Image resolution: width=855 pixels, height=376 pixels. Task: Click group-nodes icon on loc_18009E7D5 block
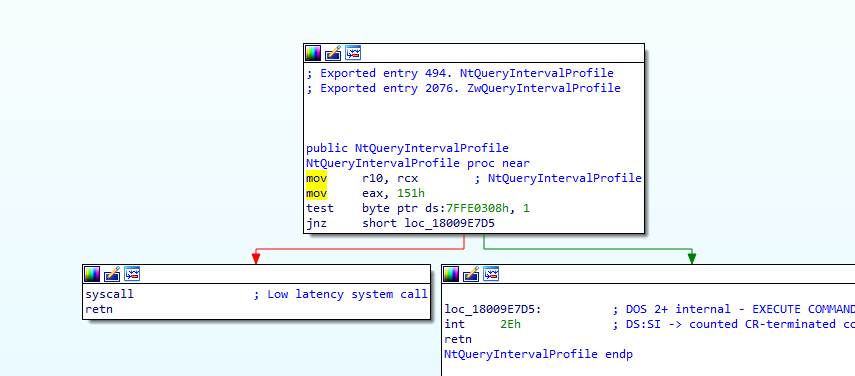(x=491, y=274)
